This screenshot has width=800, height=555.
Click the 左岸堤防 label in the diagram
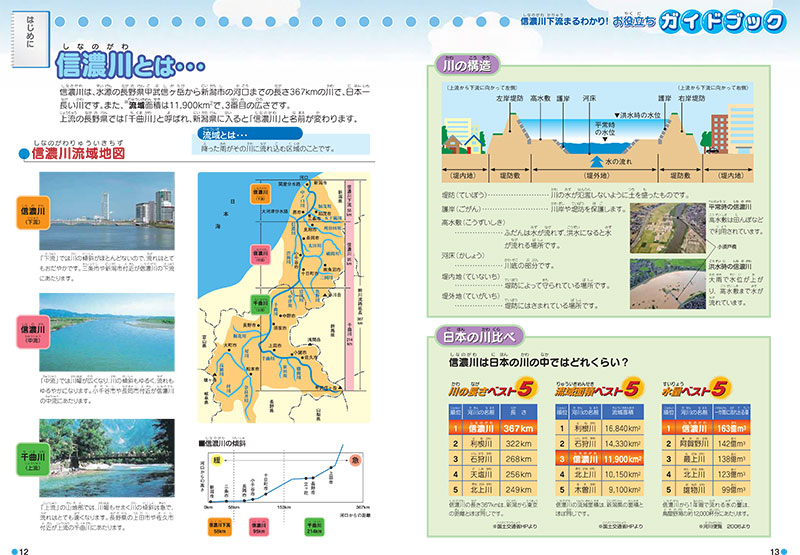(510, 98)
